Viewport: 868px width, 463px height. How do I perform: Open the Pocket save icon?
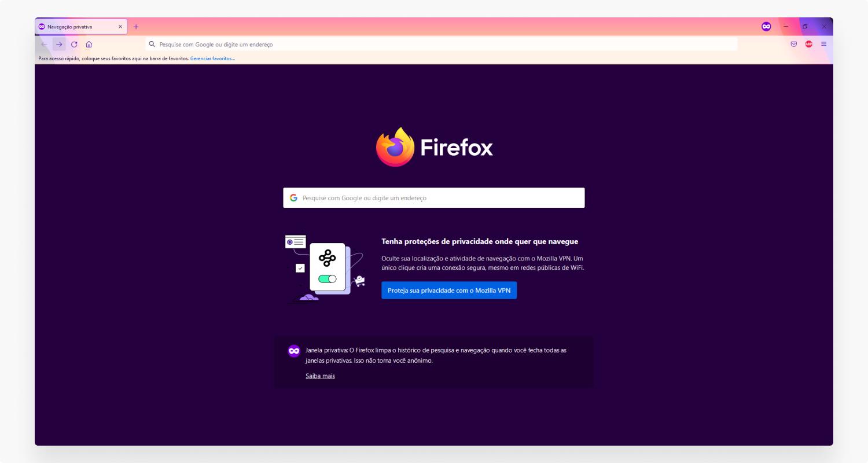794,44
